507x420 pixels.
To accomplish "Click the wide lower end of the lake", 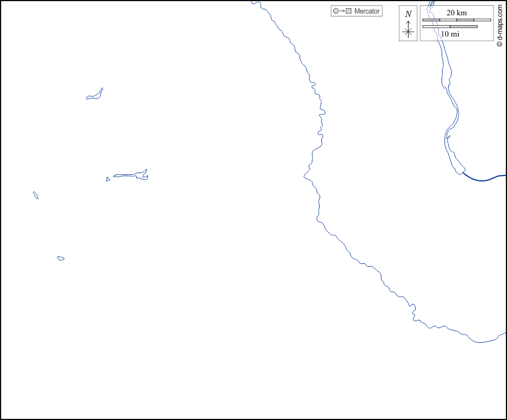I will [x=455, y=161].
